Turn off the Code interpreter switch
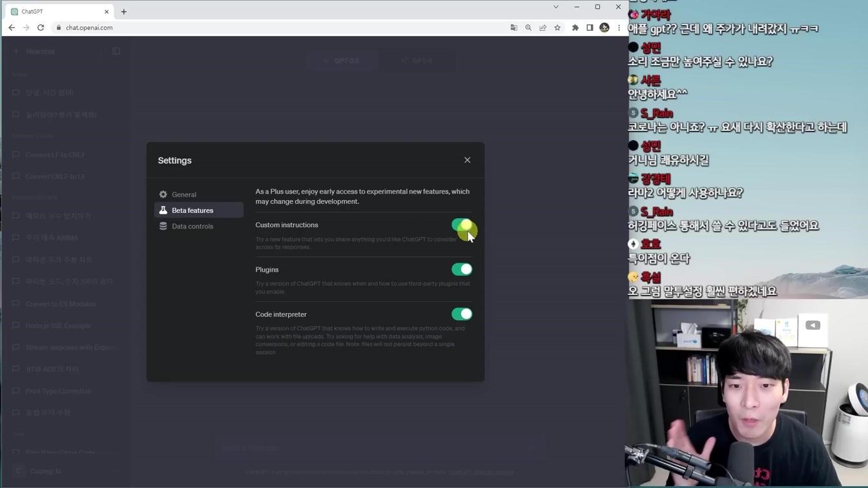The width and height of the screenshot is (868, 488). 462,314
